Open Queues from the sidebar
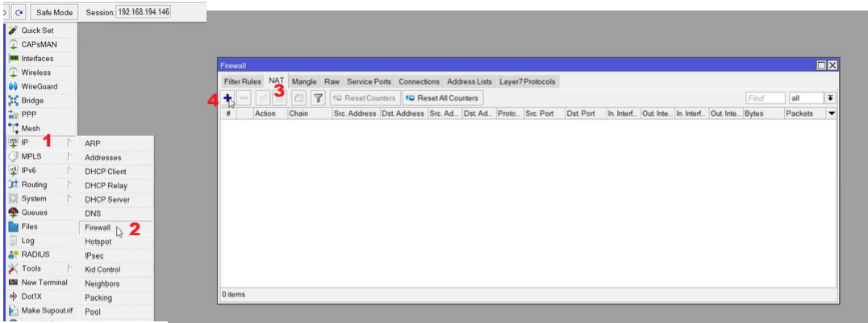This screenshot has height=323, width=868. [35, 213]
